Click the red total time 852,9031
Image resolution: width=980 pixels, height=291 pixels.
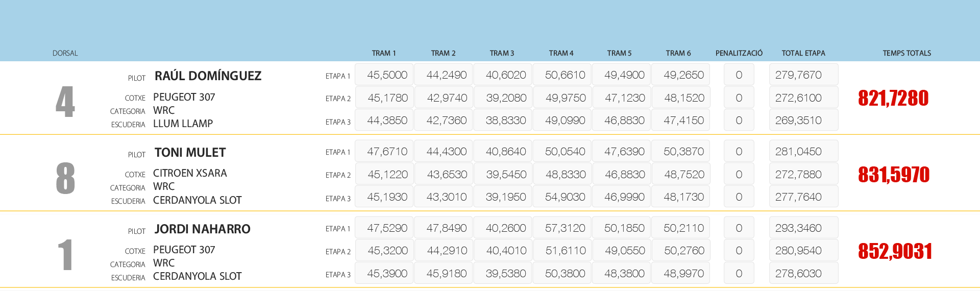(x=895, y=251)
